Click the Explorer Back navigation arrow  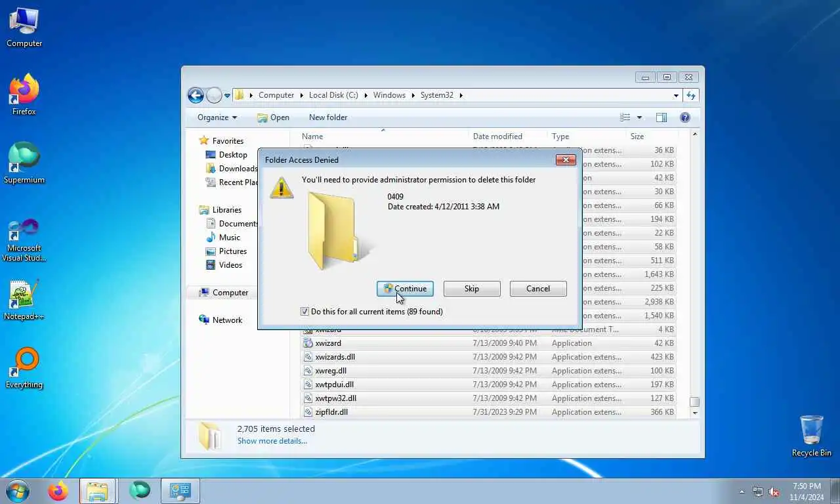(x=196, y=95)
